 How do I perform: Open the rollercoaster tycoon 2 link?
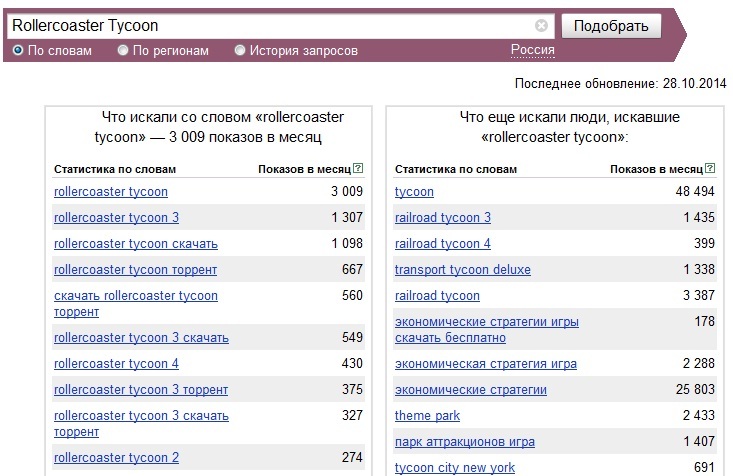[x=116, y=458]
